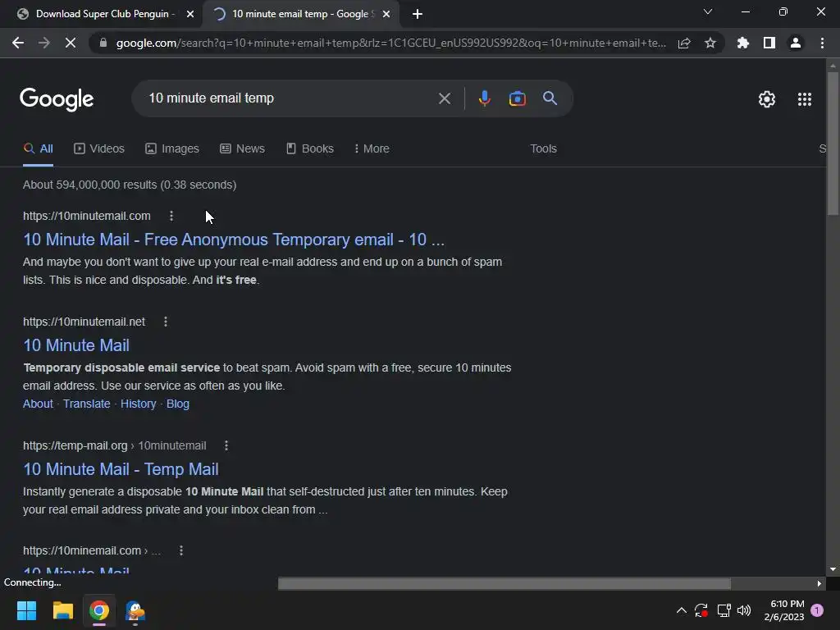Open the notification center badge
This screenshot has width=840, height=630.
(817, 609)
